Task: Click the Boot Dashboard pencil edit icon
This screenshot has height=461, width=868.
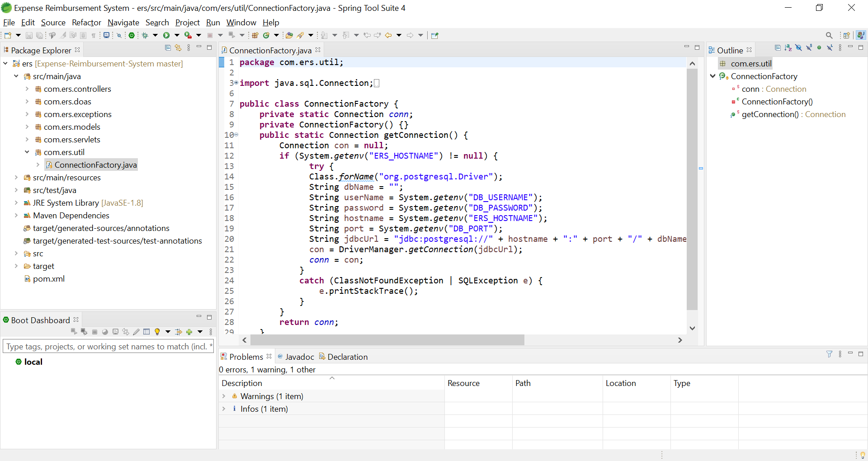Action: [136, 332]
